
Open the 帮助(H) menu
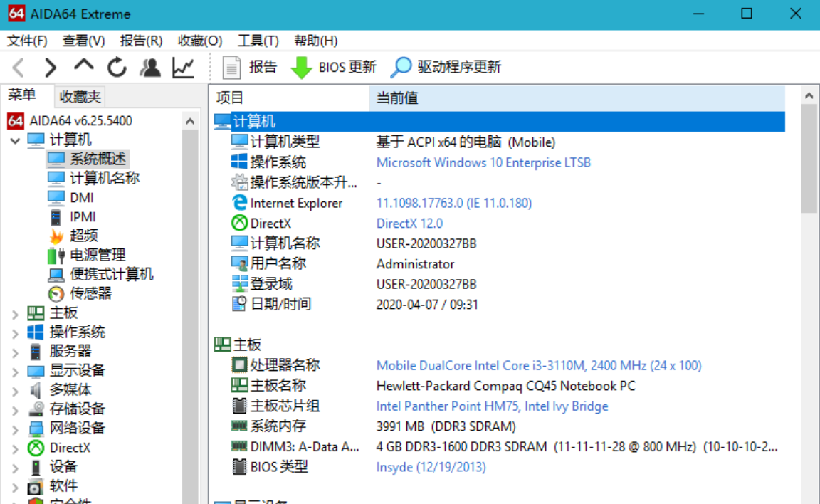[x=316, y=41]
